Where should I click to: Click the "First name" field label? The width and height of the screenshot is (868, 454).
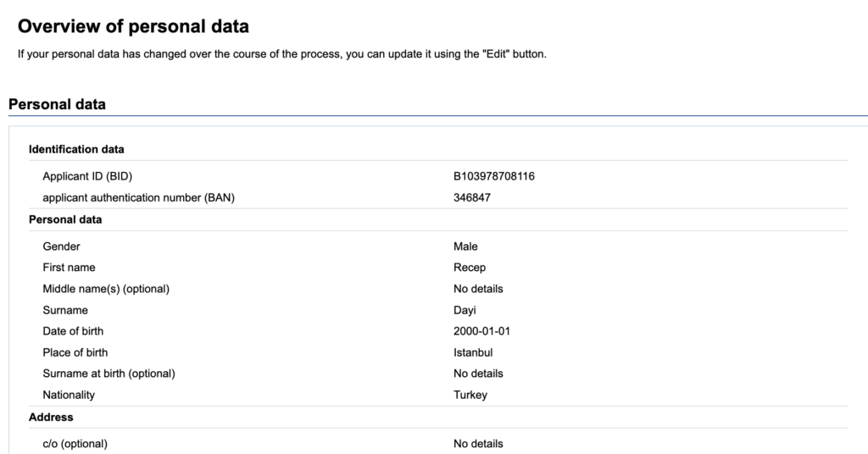click(69, 268)
